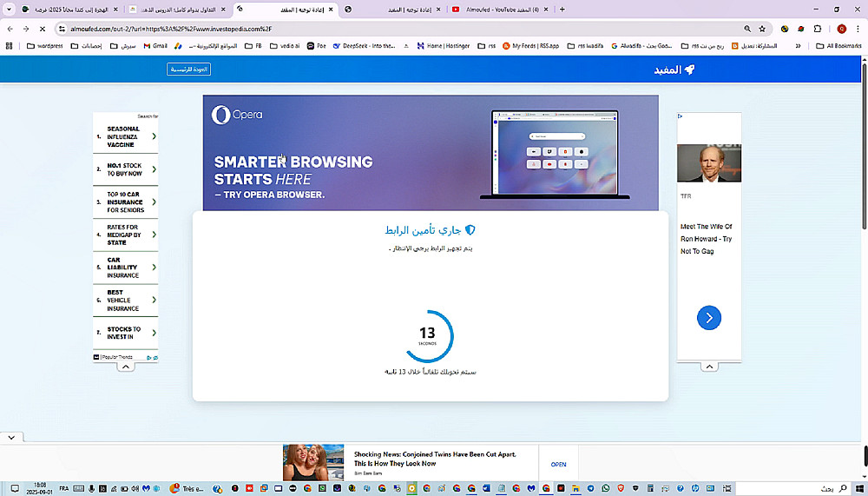Collapse the right ad panel chevron

[709, 367]
